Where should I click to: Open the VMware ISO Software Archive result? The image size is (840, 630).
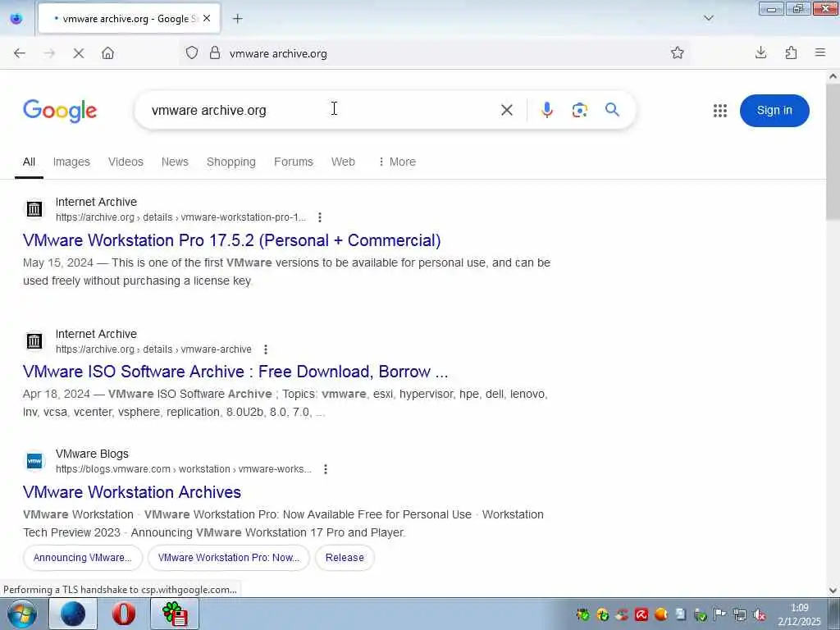235,372
